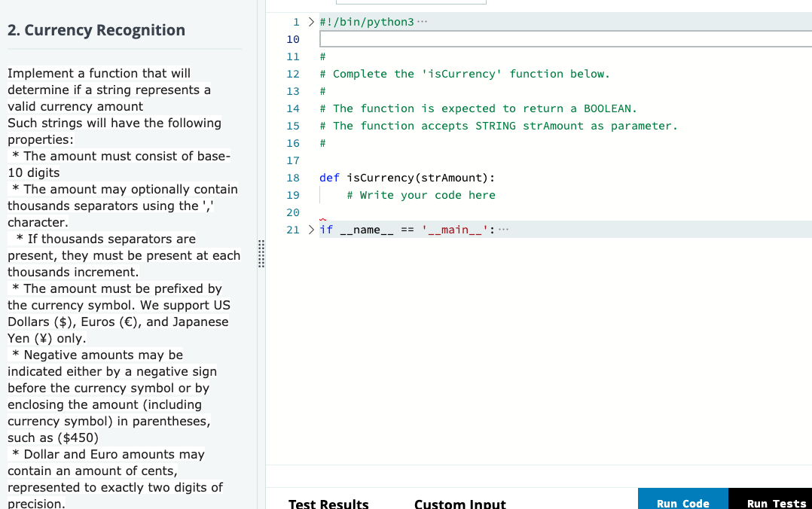Click the '2. Currency Recognition' heading
The width and height of the screenshot is (812, 509).
pyautogui.click(x=96, y=30)
